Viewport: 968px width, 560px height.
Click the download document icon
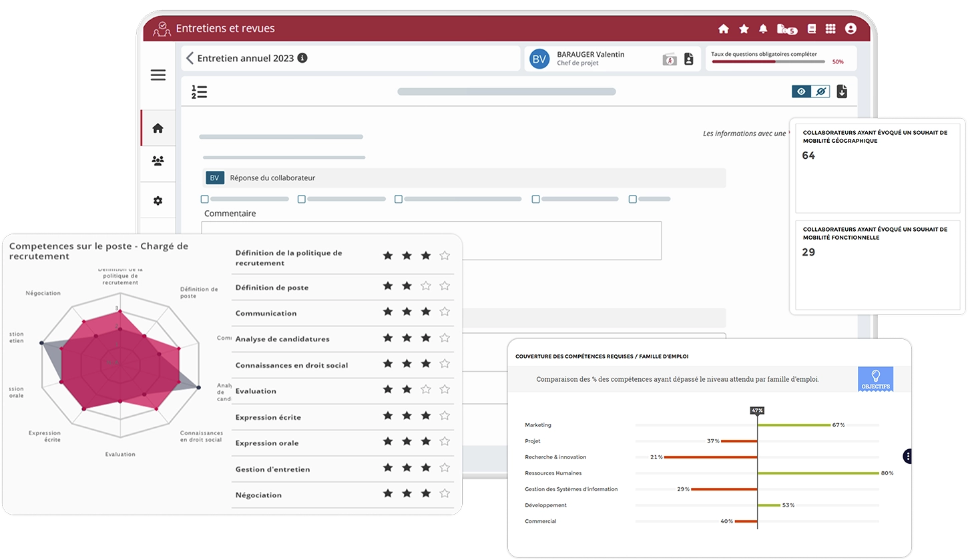pos(842,91)
